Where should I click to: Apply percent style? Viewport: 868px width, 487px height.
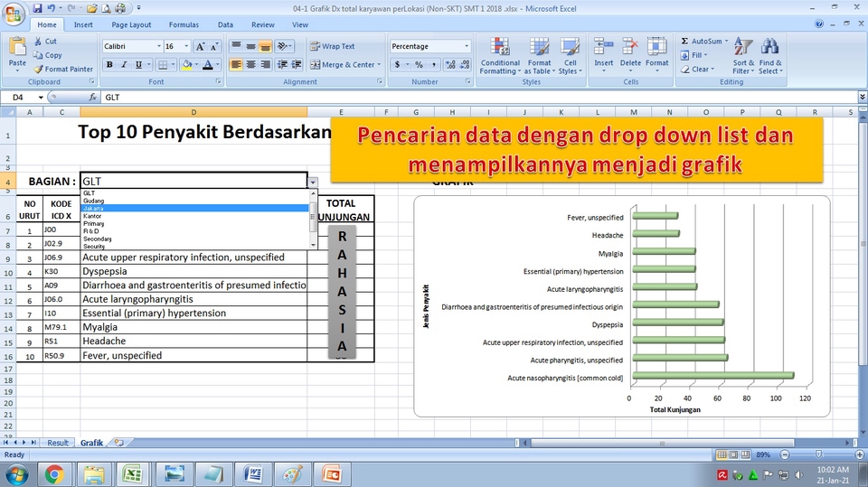point(419,65)
